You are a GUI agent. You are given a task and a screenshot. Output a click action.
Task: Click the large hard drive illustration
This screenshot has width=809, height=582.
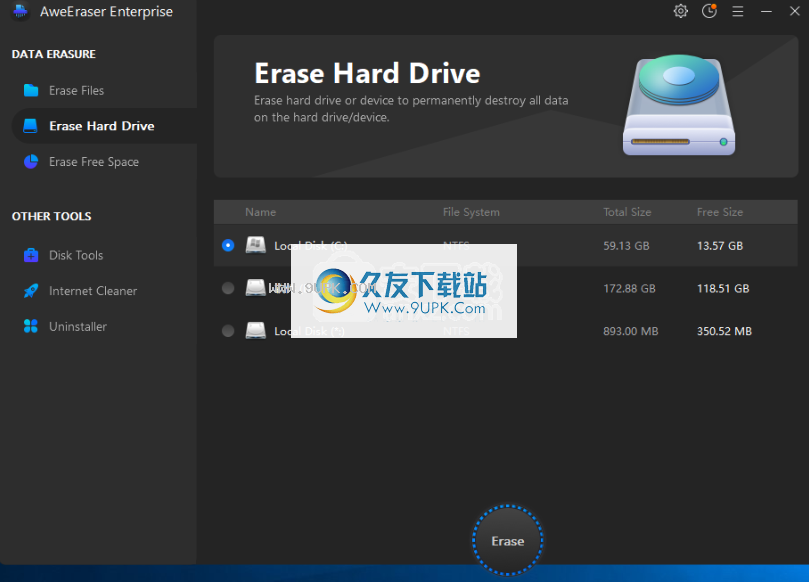(679, 105)
